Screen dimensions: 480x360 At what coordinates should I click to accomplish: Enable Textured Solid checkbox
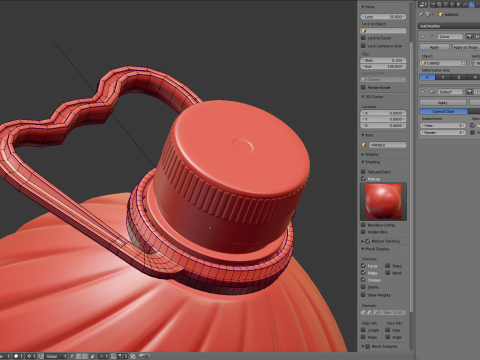pyautogui.click(x=364, y=171)
